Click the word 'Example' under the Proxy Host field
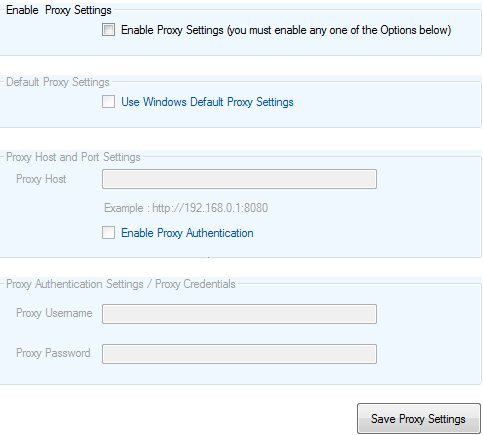 click(124, 208)
